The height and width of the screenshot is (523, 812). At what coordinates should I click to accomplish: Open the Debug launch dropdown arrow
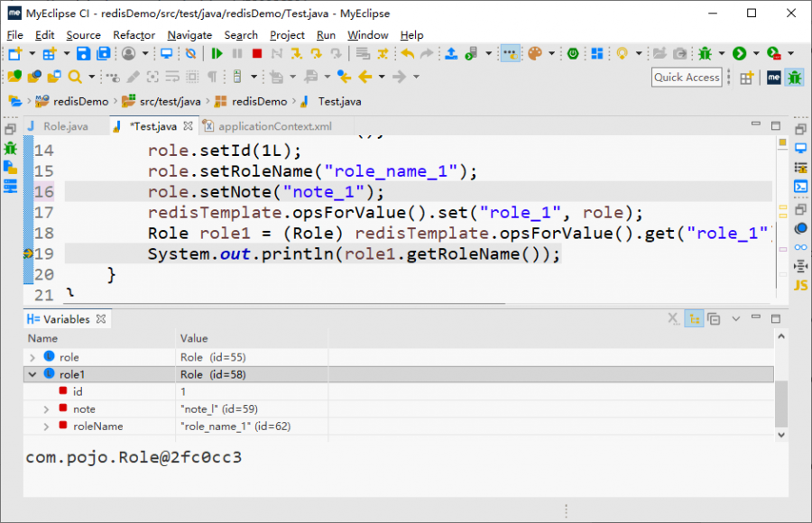(720, 55)
